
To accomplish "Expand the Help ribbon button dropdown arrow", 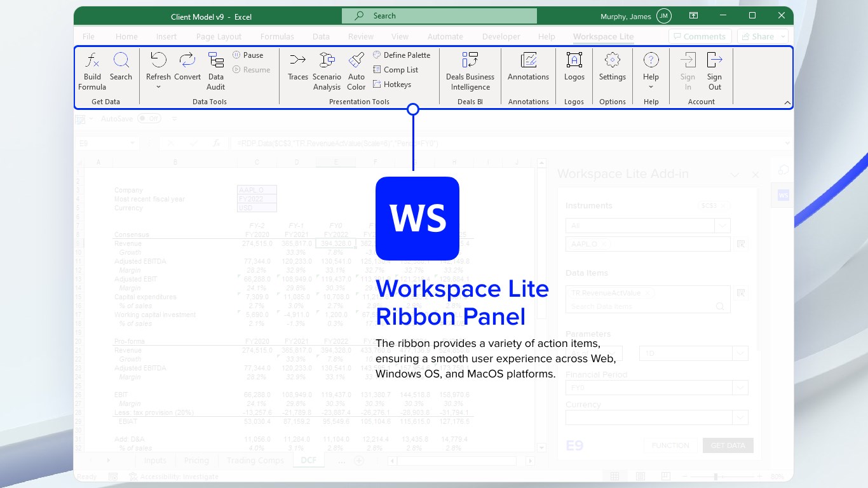I will (x=651, y=87).
